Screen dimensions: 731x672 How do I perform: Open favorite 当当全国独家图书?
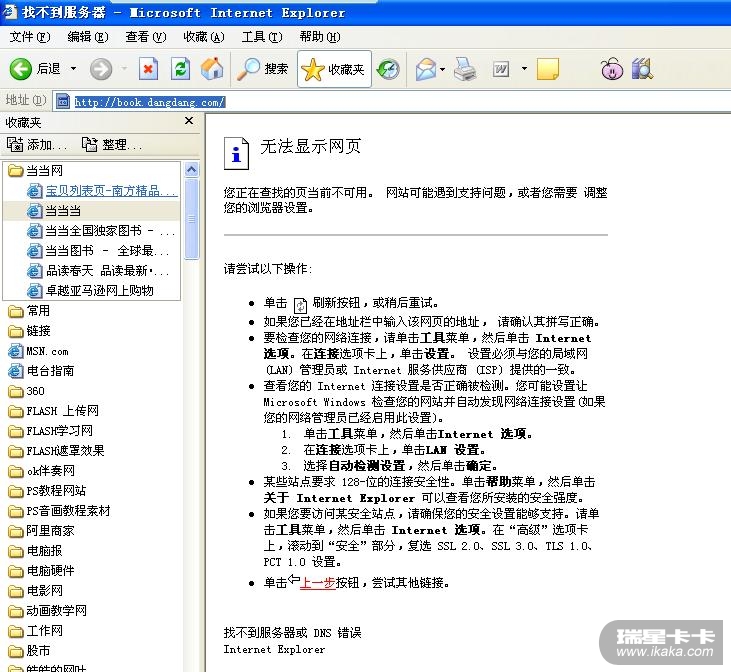(x=101, y=231)
